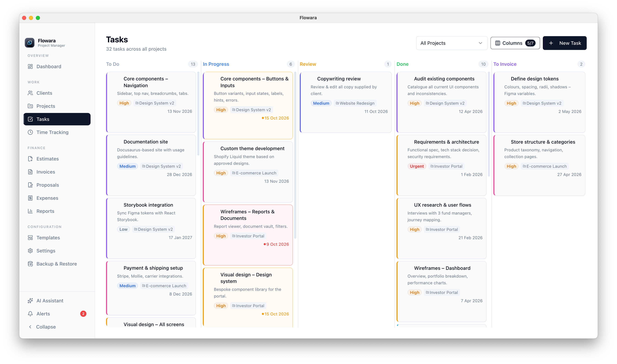The height and width of the screenshot is (364, 617).
Task: Click the Settings gear icon
Action: (30, 251)
